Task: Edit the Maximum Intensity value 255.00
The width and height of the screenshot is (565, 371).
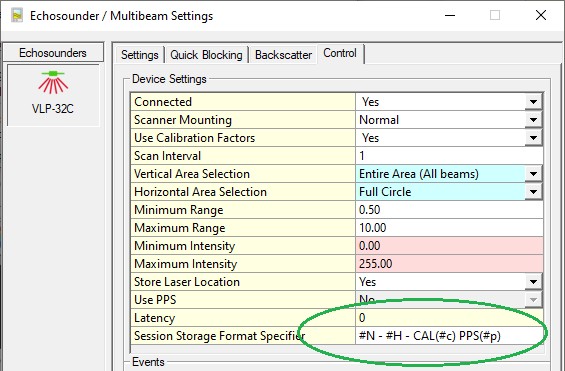Action: pos(449,264)
